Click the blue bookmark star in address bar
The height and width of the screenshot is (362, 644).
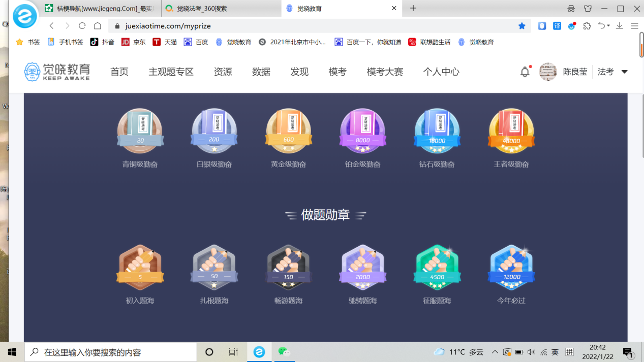[522, 26]
